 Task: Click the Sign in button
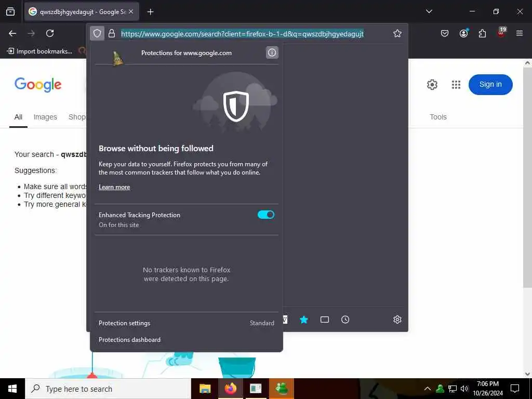(x=490, y=85)
